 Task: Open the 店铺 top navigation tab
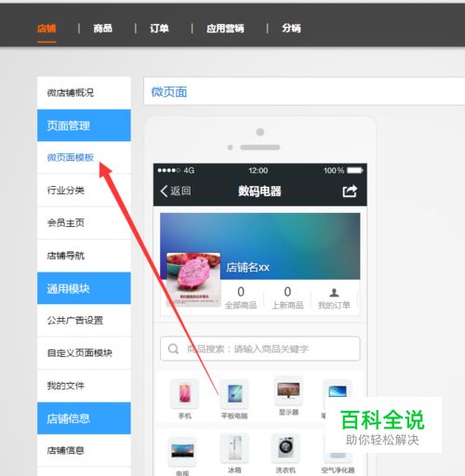pos(46,29)
